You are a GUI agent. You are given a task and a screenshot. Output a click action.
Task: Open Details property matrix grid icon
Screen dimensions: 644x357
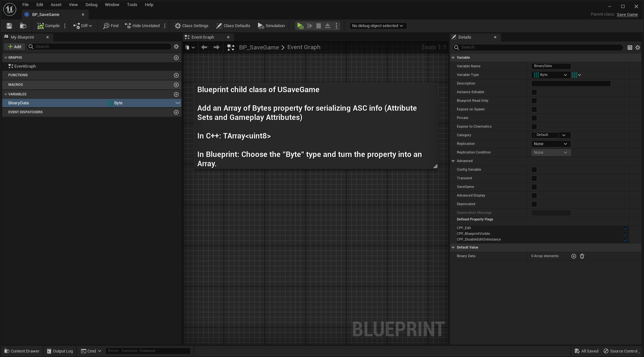[630, 48]
